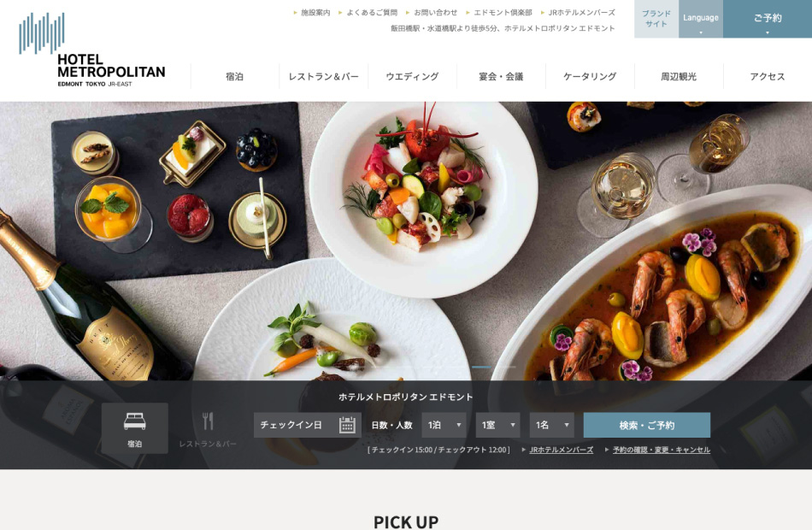Click the Hotel Metropolitan Edmont logo
Screen dimensions: 812x530
pos(92,50)
